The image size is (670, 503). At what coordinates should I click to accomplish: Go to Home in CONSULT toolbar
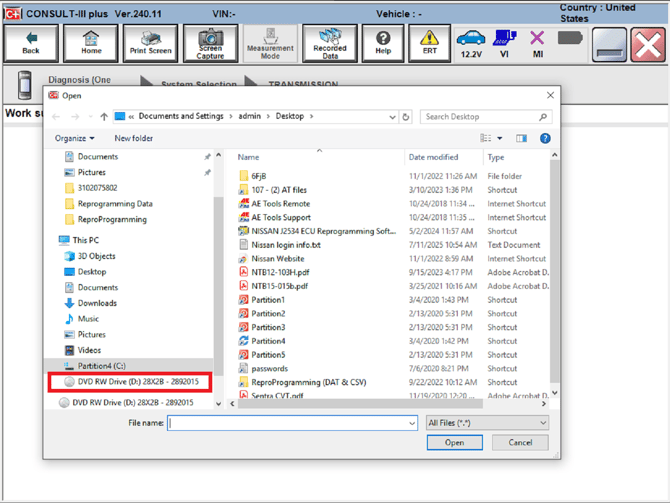click(x=91, y=43)
